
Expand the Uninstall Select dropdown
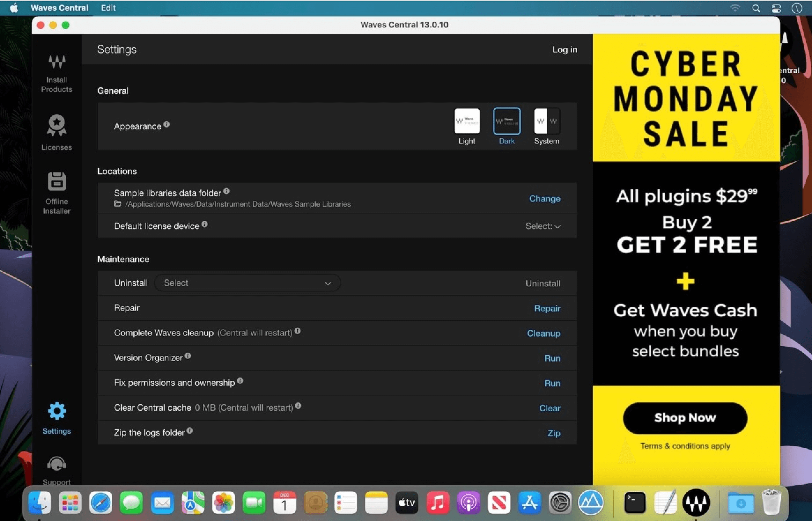[247, 283]
